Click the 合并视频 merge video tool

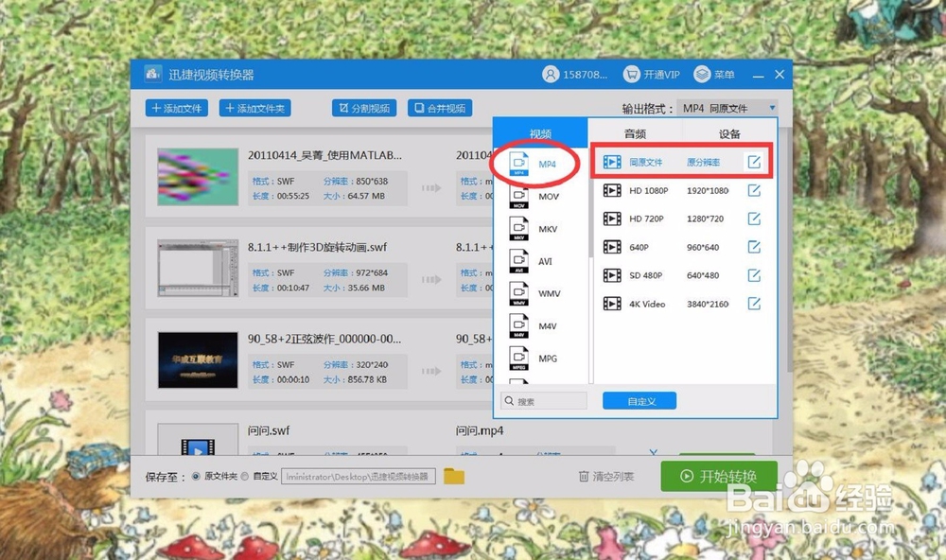click(440, 107)
